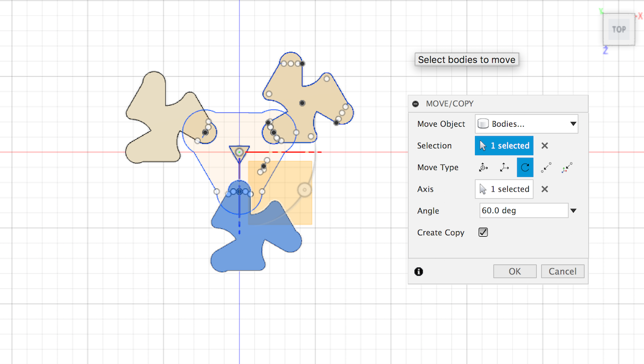This screenshot has width=644, height=364.
Task: Open the info icon in the dialog
Action: click(419, 271)
